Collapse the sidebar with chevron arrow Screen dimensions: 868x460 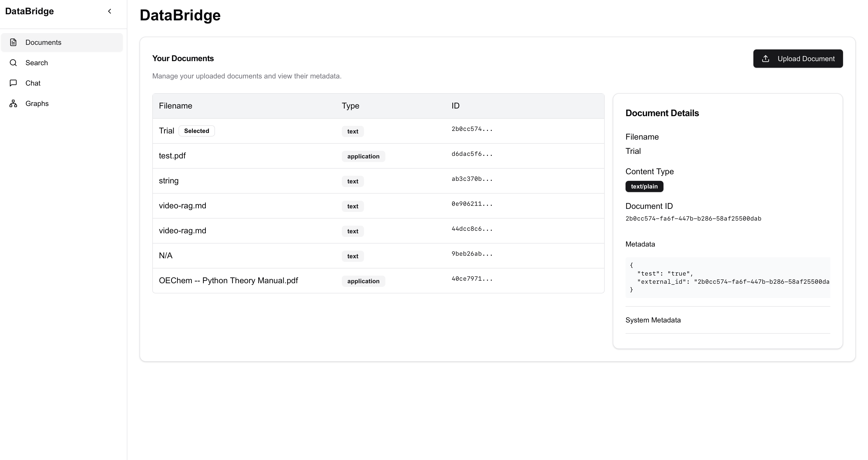110,11
